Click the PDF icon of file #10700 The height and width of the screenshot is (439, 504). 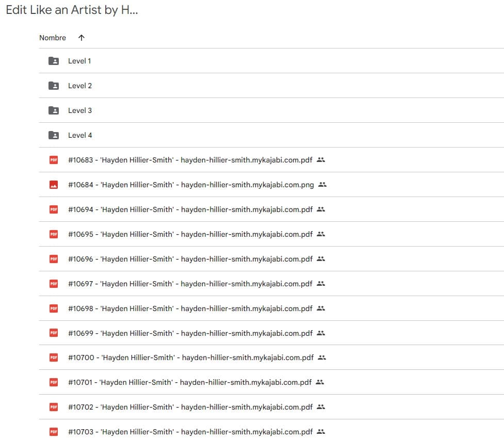tap(53, 357)
